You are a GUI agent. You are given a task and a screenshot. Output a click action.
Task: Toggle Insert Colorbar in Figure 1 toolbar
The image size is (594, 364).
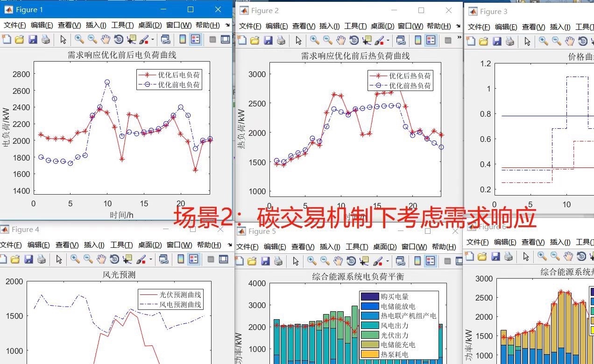[183, 40]
